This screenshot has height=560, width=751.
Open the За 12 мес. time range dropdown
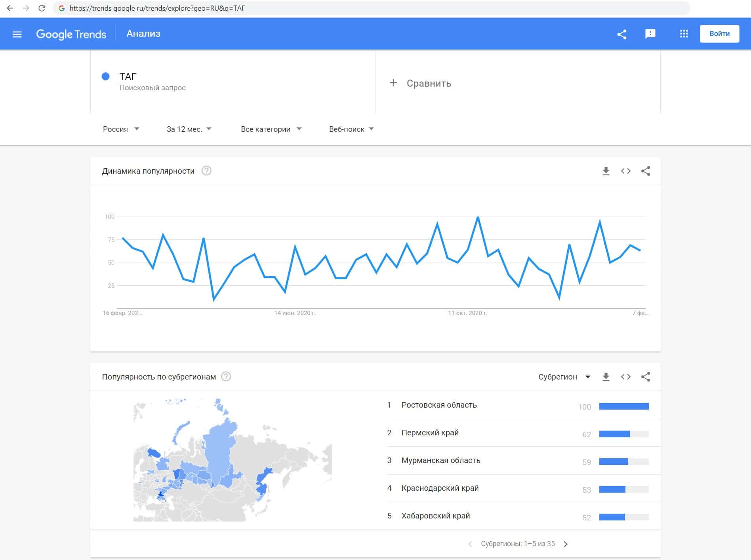(x=189, y=129)
